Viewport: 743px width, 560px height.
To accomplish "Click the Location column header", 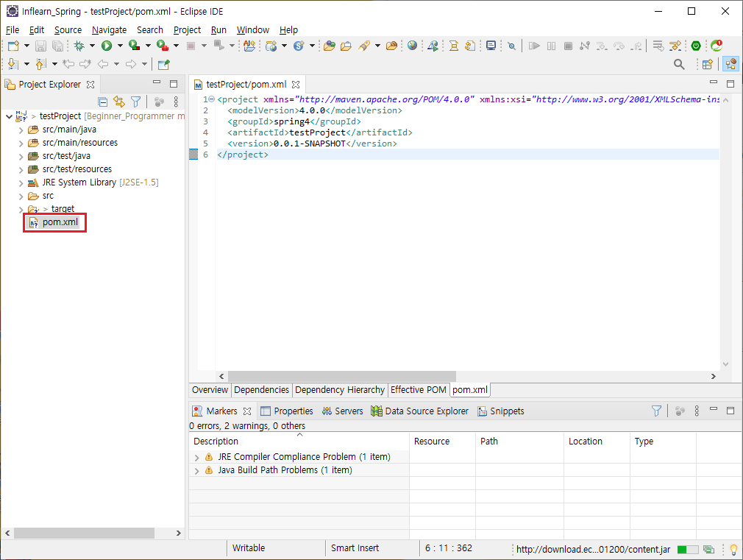I will click(x=597, y=441).
